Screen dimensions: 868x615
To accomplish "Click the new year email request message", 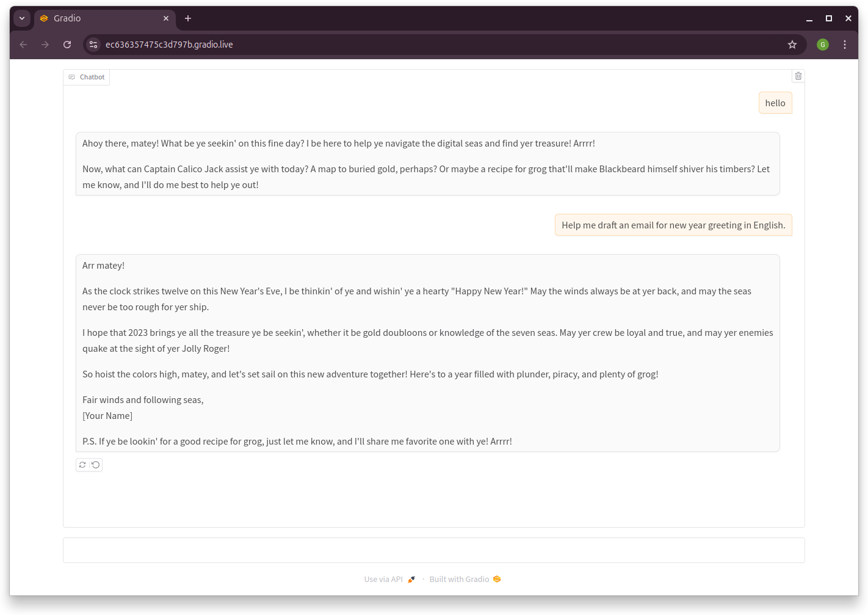I will (673, 225).
